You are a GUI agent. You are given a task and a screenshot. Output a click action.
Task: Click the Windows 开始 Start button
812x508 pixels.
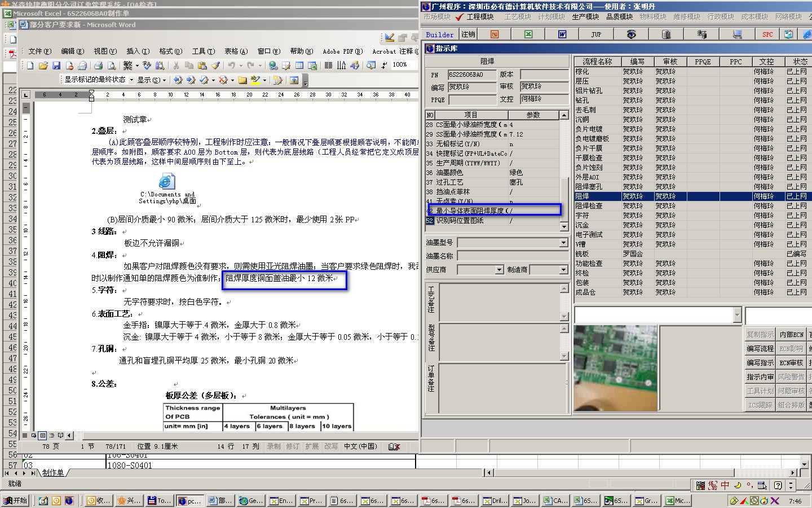[x=15, y=500]
